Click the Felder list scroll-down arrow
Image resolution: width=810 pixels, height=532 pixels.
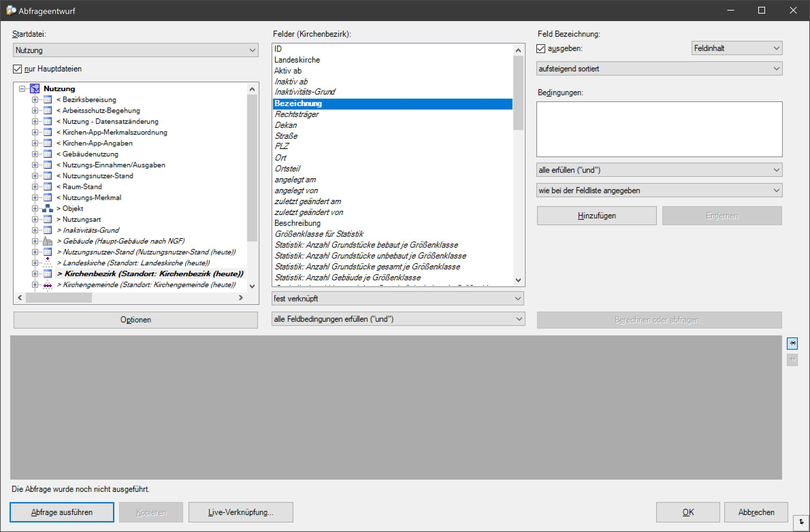518,280
